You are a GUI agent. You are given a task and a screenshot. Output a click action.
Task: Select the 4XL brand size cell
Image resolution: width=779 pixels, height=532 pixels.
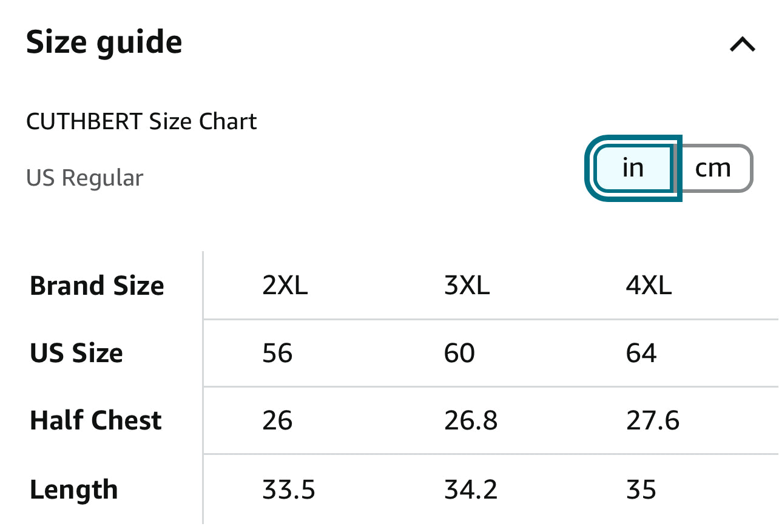pyautogui.click(x=649, y=286)
